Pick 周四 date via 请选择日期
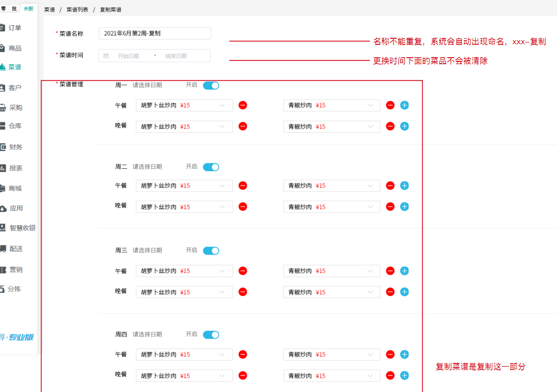The width and height of the screenshot is (557, 392). pyautogui.click(x=147, y=334)
